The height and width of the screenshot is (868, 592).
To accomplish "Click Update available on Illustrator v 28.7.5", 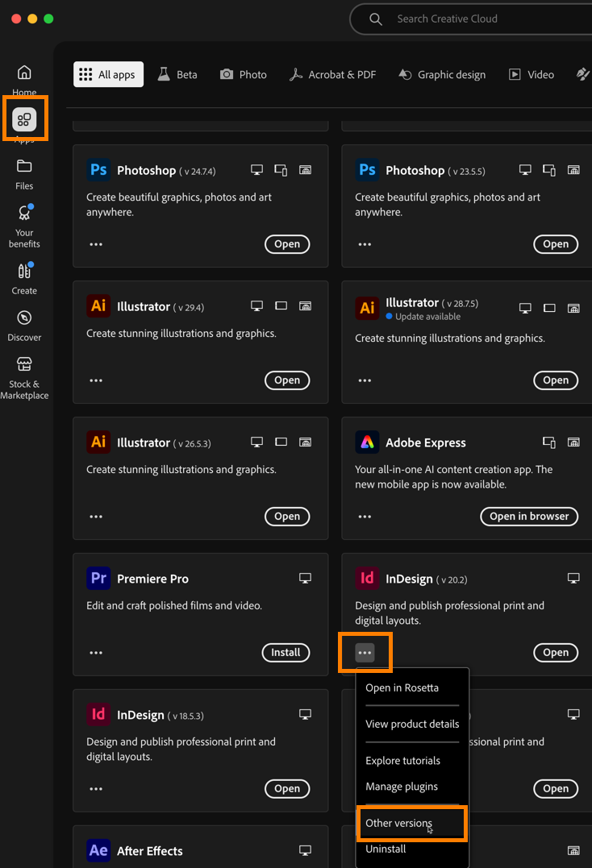I will (423, 317).
